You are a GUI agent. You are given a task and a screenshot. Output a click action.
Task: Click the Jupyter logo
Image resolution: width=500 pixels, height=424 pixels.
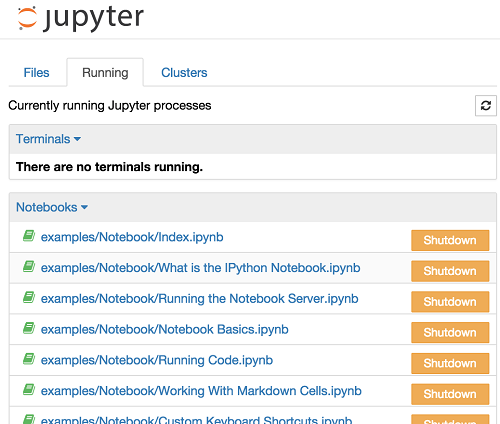(80, 19)
